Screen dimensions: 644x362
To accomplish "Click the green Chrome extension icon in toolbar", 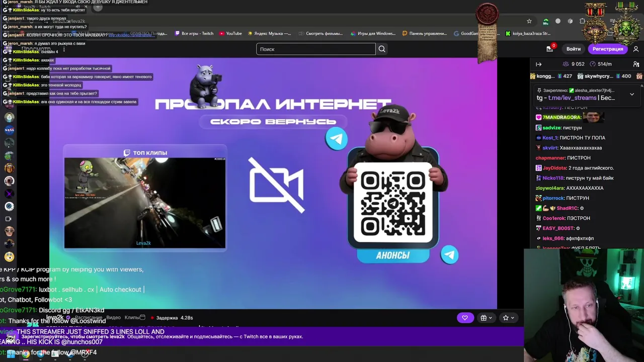I will [x=545, y=21].
